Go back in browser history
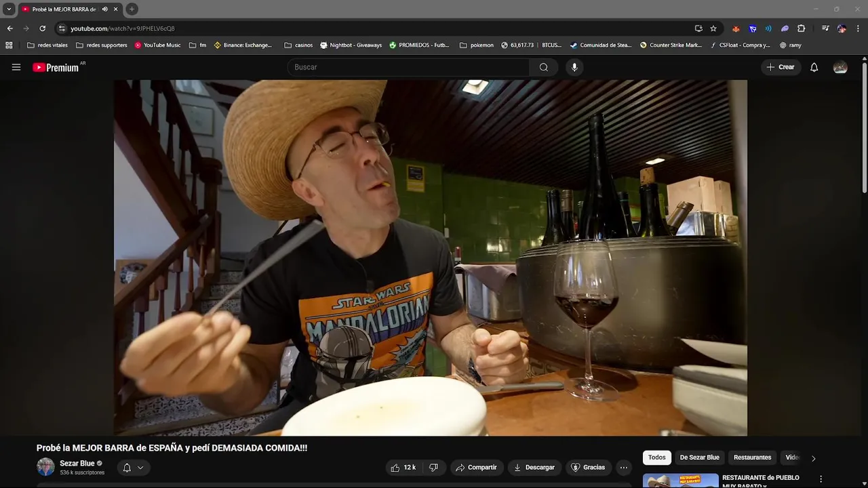This screenshot has height=488, width=868. pos(9,28)
